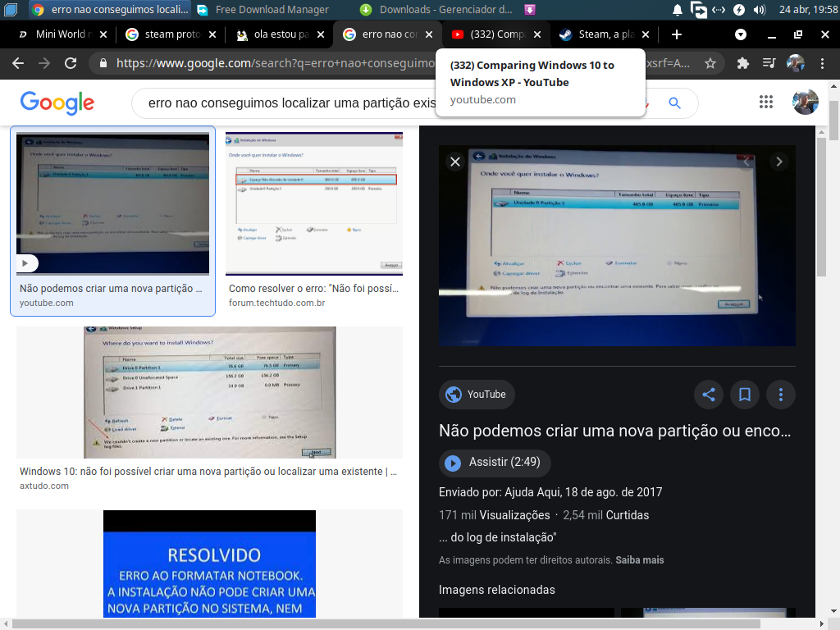Click the notification bell in system tray
Viewport: 840px width, 630px height.
[x=678, y=10]
